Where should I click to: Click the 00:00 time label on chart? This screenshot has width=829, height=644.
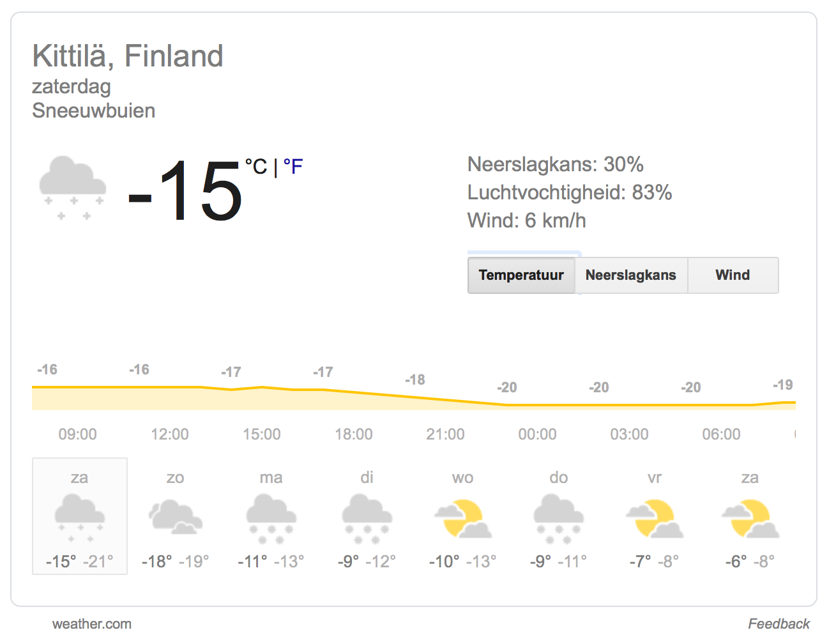(x=538, y=434)
